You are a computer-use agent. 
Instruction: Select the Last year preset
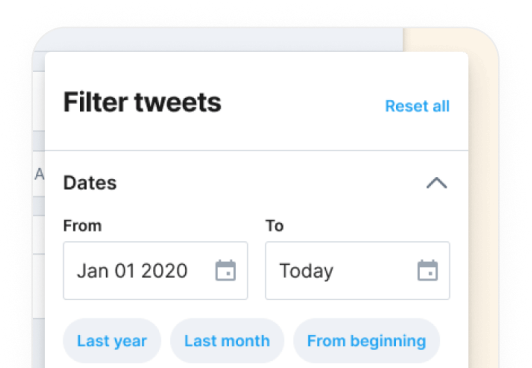(112, 341)
